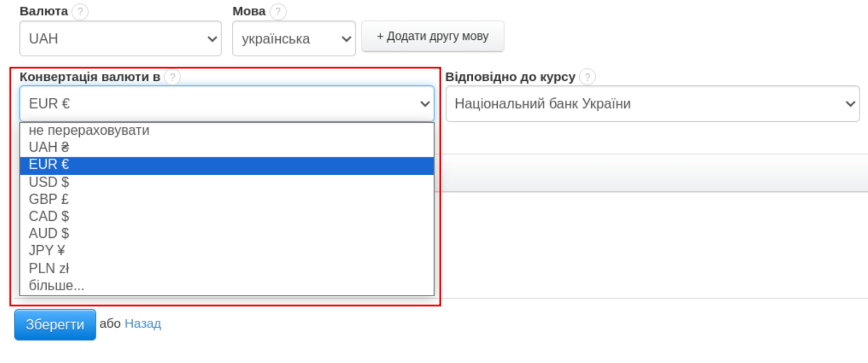Choose UAH ₴ from the list
This screenshot has width=868, height=363.
[50, 148]
